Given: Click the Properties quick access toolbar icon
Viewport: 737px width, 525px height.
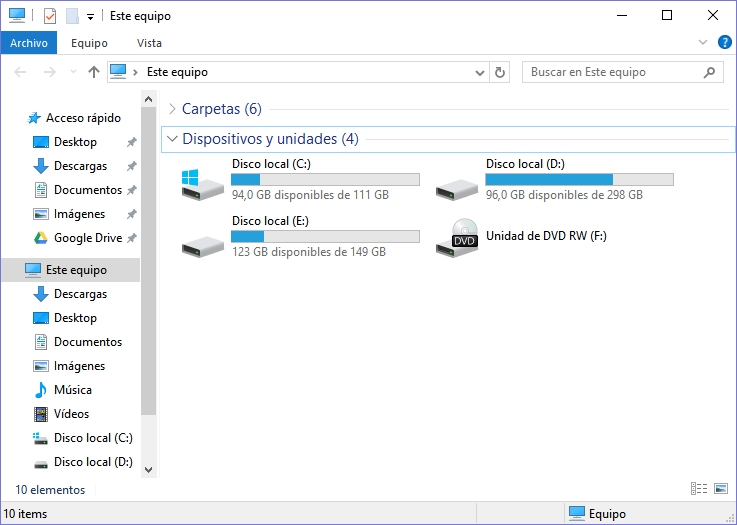Looking at the screenshot, I should (x=49, y=16).
